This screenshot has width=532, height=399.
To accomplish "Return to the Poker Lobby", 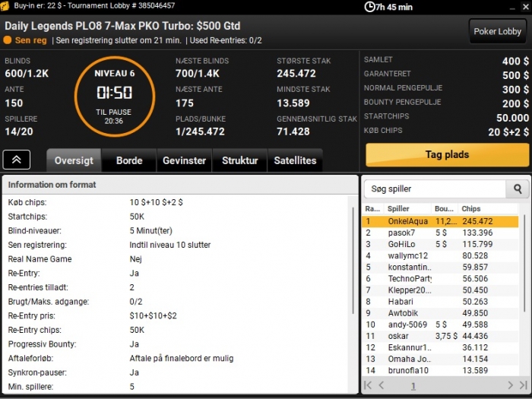I will coord(497,32).
